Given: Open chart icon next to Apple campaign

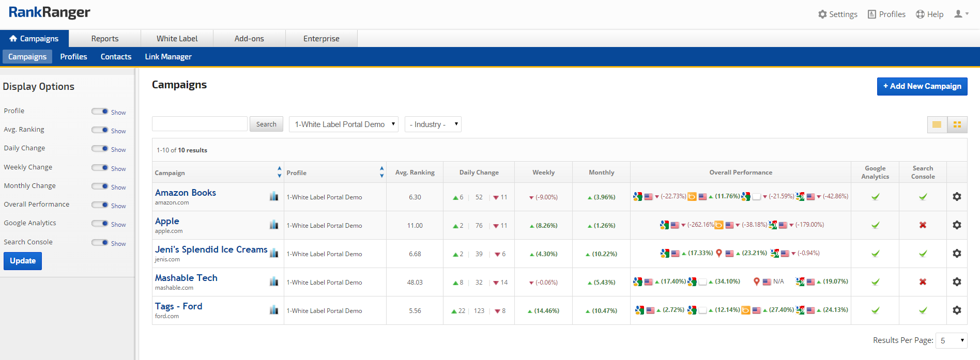Looking at the screenshot, I should coord(274,225).
